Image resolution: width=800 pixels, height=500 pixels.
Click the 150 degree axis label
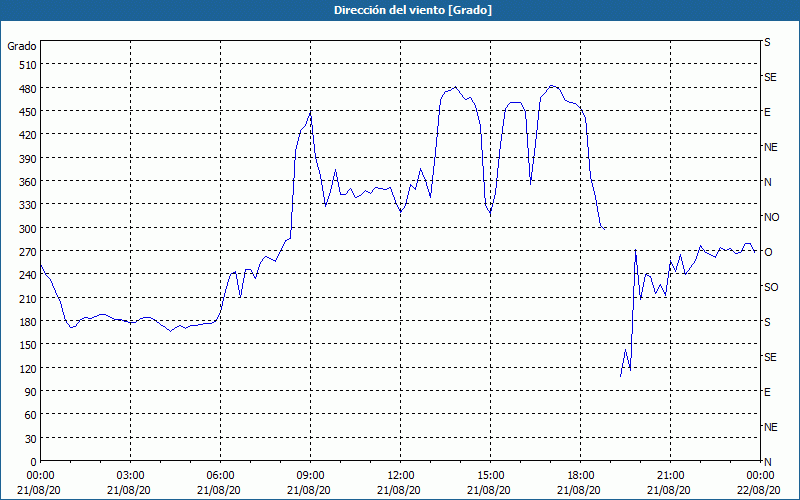coord(28,345)
